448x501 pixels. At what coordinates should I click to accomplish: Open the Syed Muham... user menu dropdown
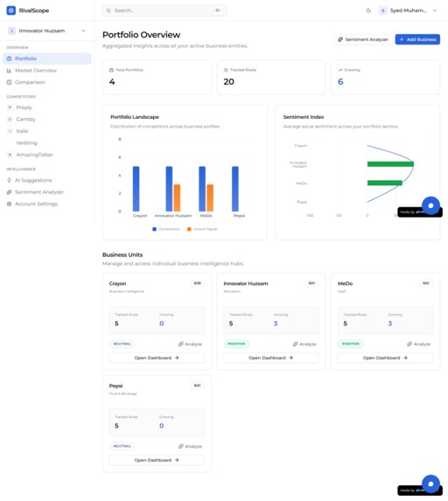tap(408, 10)
